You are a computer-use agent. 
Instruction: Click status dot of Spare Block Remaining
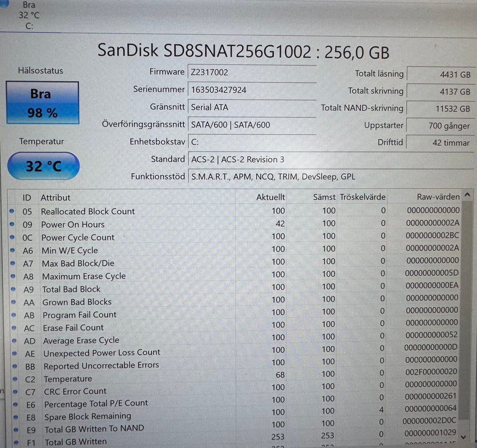click(x=16, y=417)
